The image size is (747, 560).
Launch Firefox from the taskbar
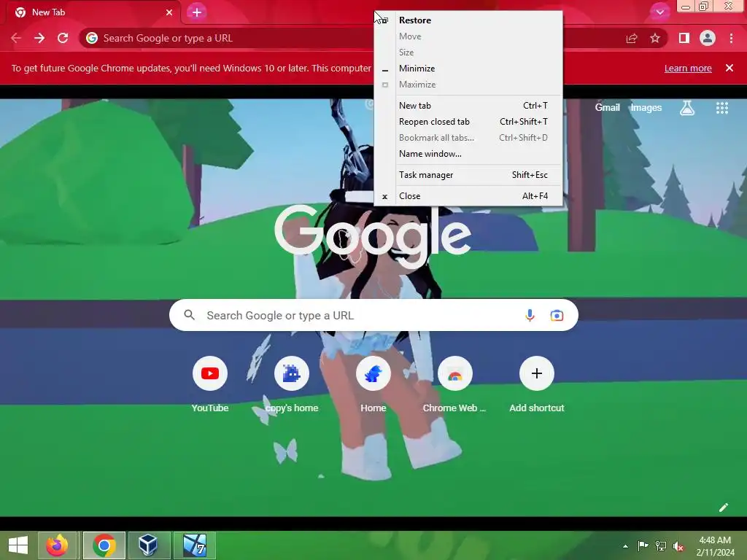pos(57,545)
